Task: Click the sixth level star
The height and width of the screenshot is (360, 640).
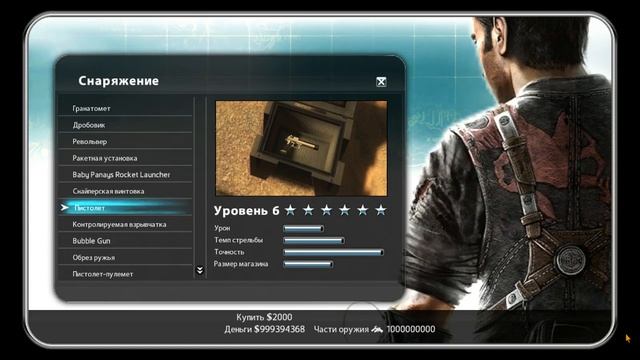Action: coord(381,210)
